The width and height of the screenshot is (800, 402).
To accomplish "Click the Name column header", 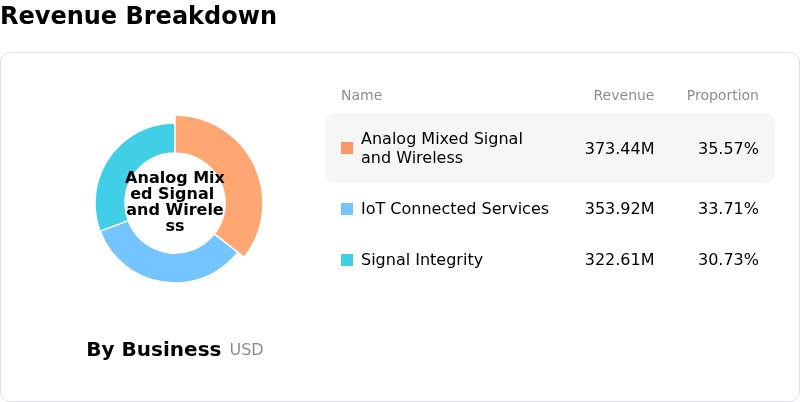I will (361, 95).
